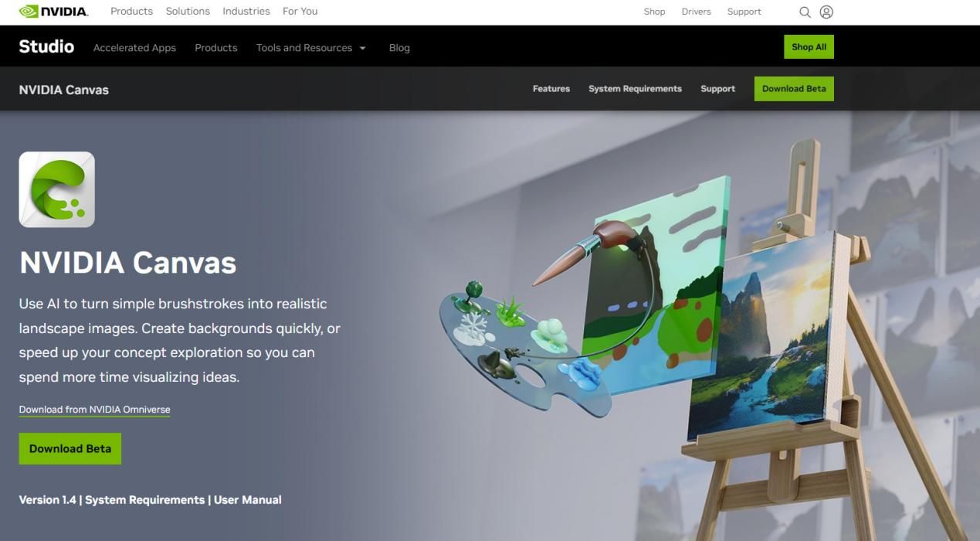The width and height of the screenshot is (980, 541).
Task: Open the Industries menu
Action: (246, 12)
